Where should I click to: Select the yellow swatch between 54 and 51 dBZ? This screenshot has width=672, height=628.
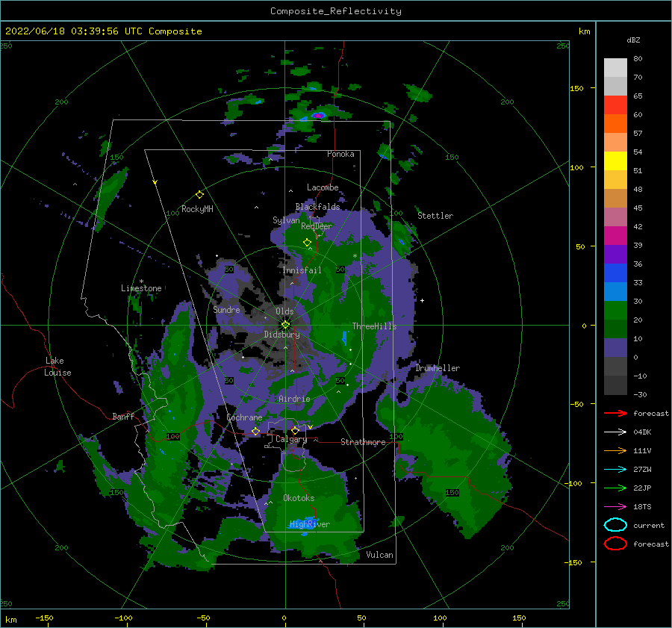pyautogui.click(x=615, y=161)
